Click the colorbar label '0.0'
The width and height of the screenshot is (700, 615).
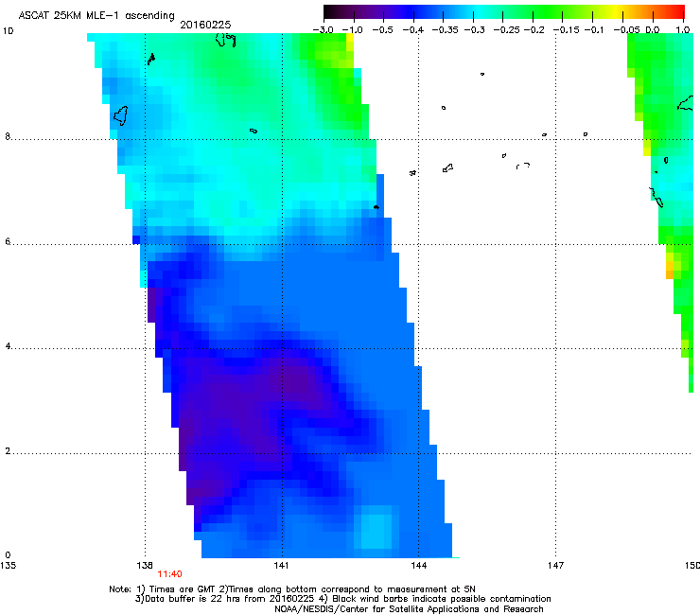tap(653, 30)
